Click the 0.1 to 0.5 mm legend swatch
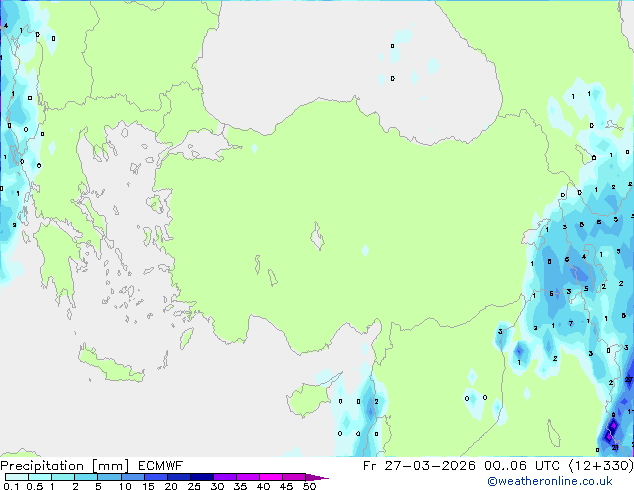This screenshot has height=490, width=634. [17, 477]
